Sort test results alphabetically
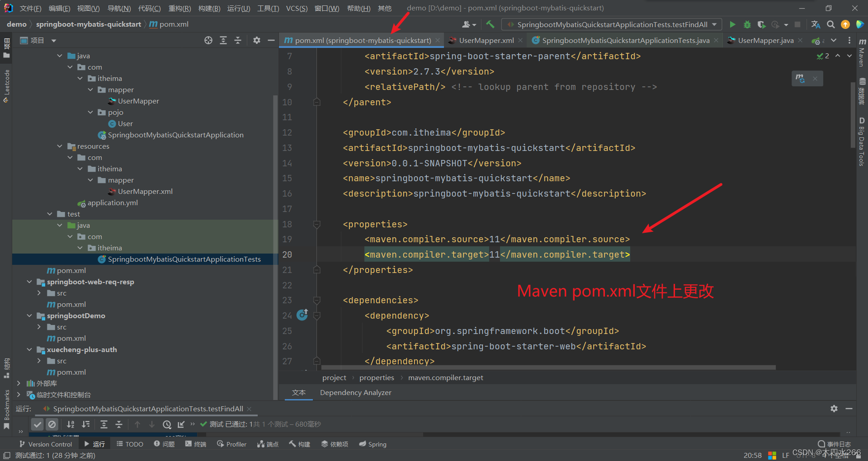This screenshot has width=868, height=461. 71,424
